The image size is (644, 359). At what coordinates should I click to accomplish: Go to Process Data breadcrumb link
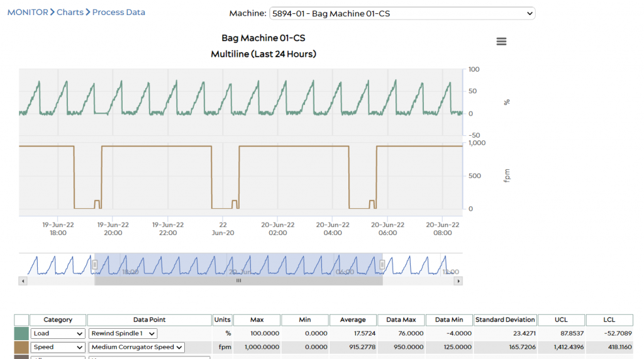click(119, 13)
